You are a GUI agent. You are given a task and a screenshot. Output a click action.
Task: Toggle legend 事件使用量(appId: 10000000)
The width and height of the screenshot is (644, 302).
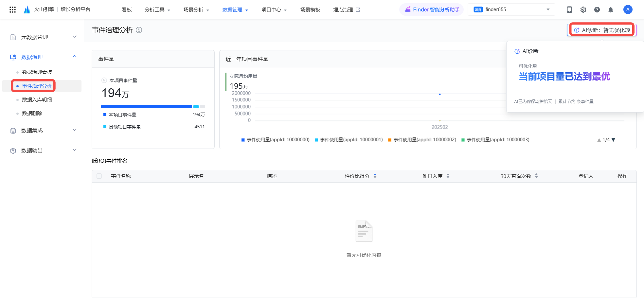[x=275, y=140]
